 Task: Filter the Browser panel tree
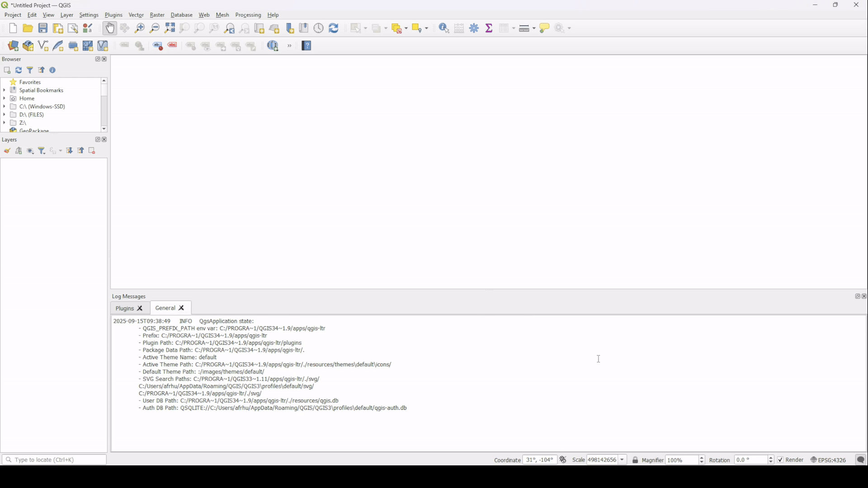30,70
